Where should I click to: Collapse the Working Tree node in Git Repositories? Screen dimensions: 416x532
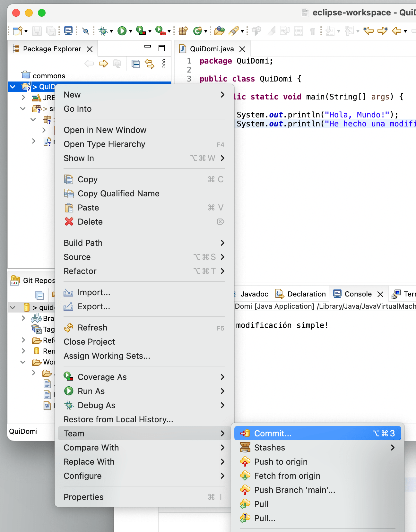pyautogui.click(x=23, y=362)
